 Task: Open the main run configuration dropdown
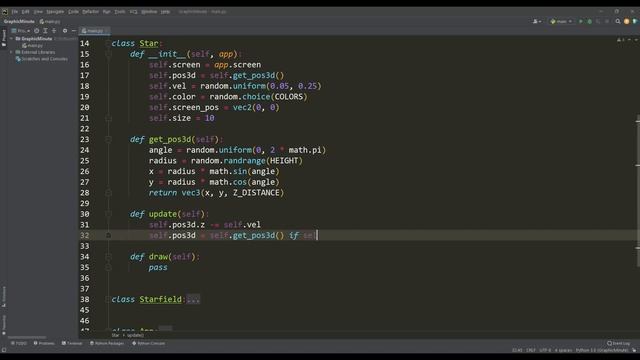point(561,21)
